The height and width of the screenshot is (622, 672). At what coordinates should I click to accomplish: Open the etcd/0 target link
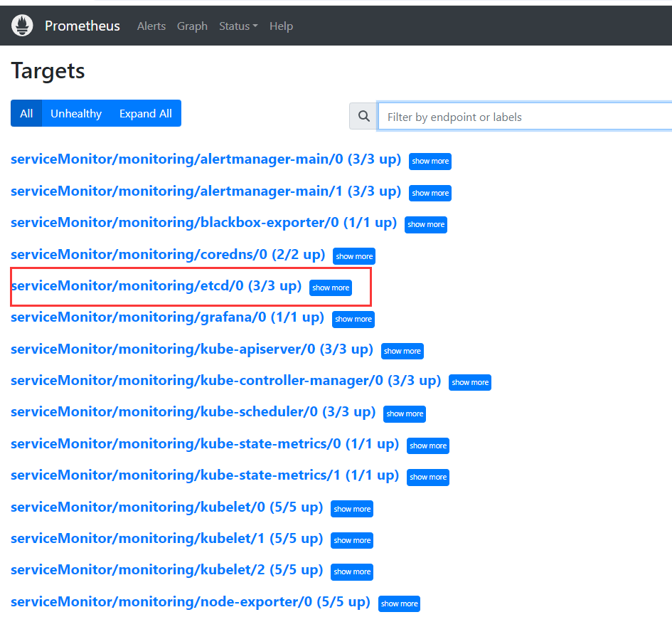[x=156, y=285]
